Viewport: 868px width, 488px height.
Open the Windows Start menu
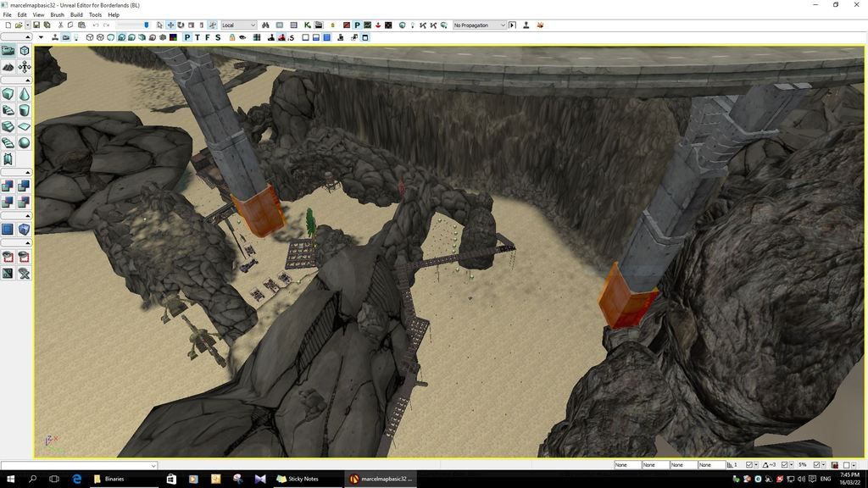click(x=10, y=479)
